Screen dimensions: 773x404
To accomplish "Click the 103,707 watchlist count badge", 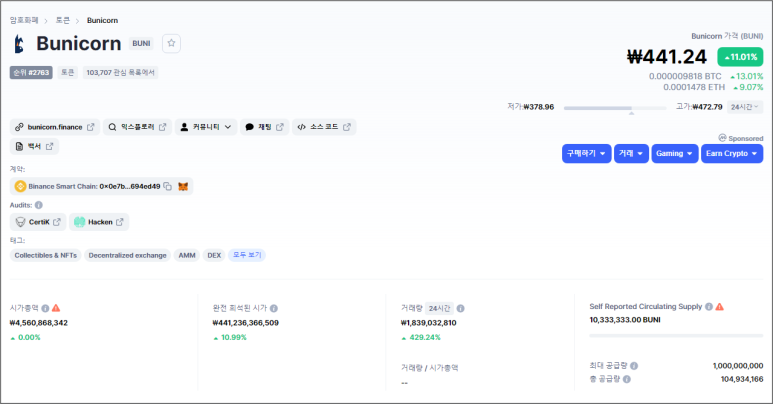I will click(120, 73).
